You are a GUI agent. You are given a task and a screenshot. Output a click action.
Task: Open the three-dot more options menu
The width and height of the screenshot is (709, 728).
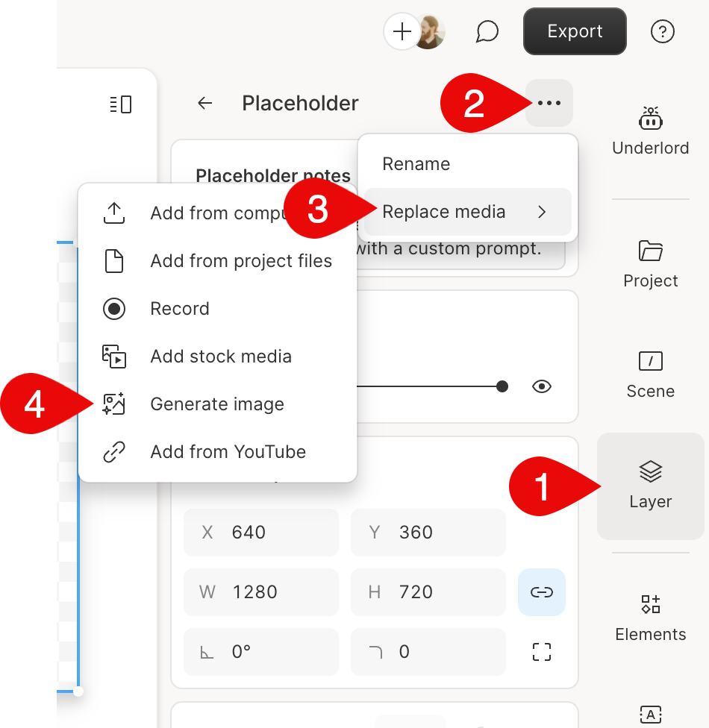[x=549, y=103]
